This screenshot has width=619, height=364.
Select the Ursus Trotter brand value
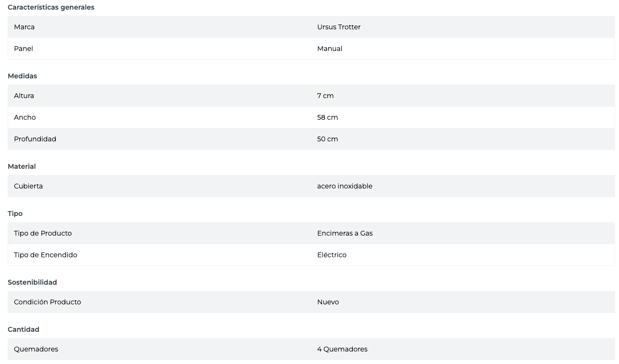[339, 27]
